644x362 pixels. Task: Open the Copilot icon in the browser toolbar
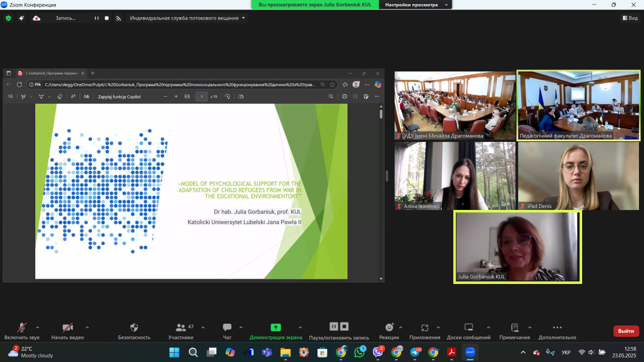[378, 85]
